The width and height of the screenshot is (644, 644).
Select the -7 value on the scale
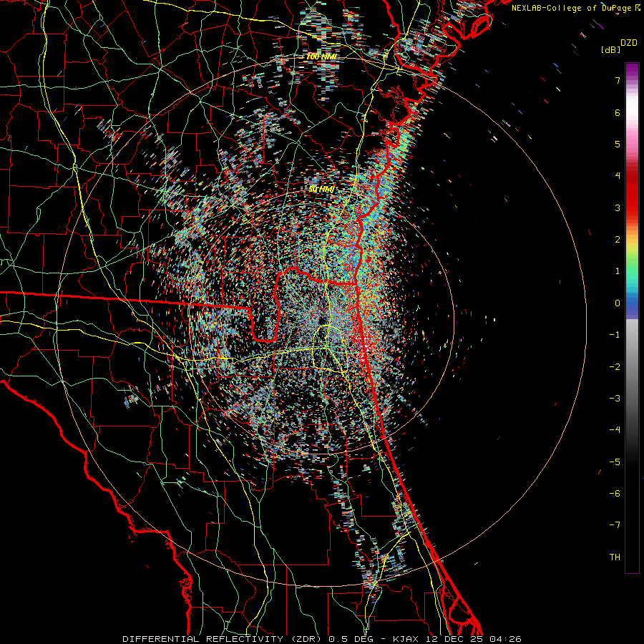[x=615, y=525]
